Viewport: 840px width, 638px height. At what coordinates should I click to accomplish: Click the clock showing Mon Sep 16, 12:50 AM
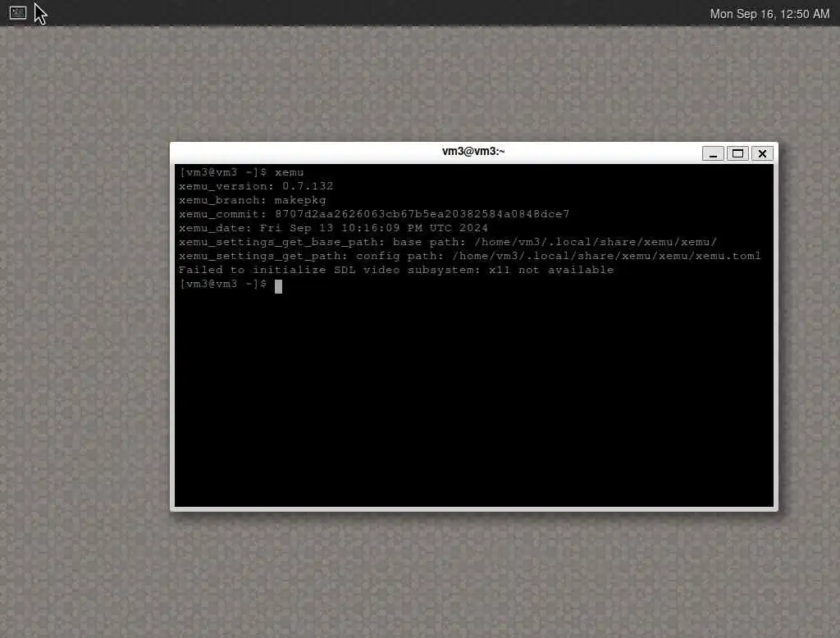pos(769,14)
